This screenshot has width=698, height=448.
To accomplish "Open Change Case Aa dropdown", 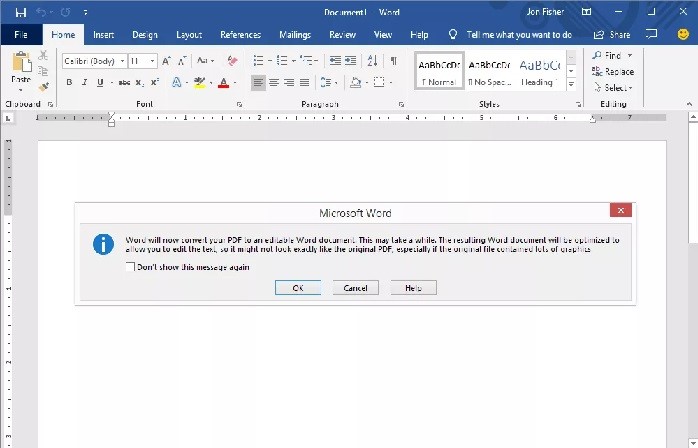I will click(205, 61).
